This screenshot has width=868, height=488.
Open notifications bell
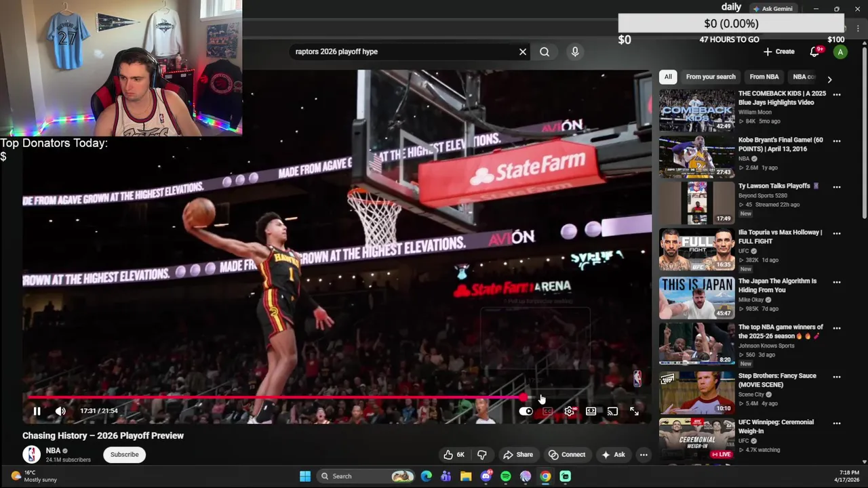pos(815,52)
